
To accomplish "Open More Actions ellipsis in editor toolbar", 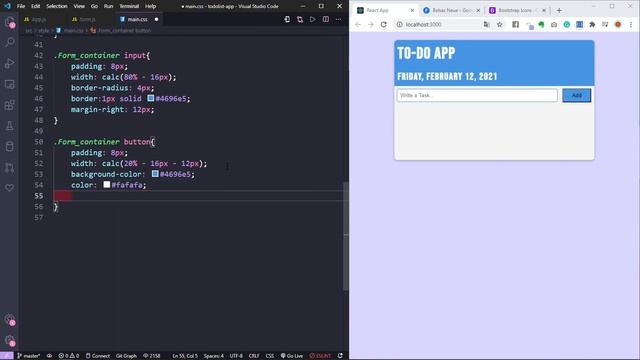I will pyautogui.click(x=338, y=19).
